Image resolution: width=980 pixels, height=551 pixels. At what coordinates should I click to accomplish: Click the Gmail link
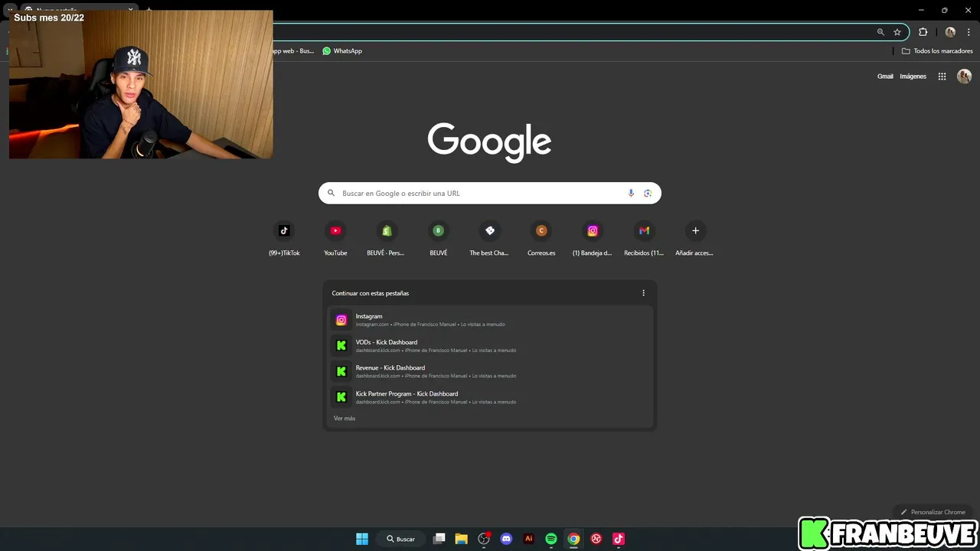pos(885,77)
